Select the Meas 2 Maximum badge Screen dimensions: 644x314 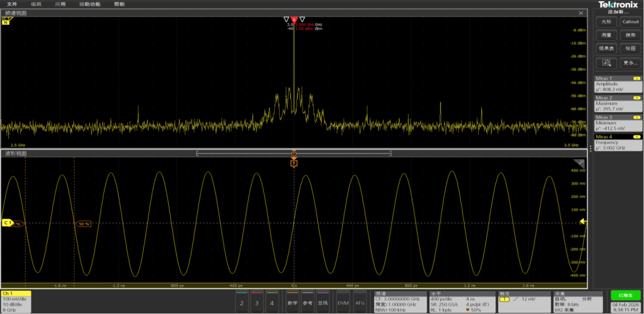pos(618,104)
